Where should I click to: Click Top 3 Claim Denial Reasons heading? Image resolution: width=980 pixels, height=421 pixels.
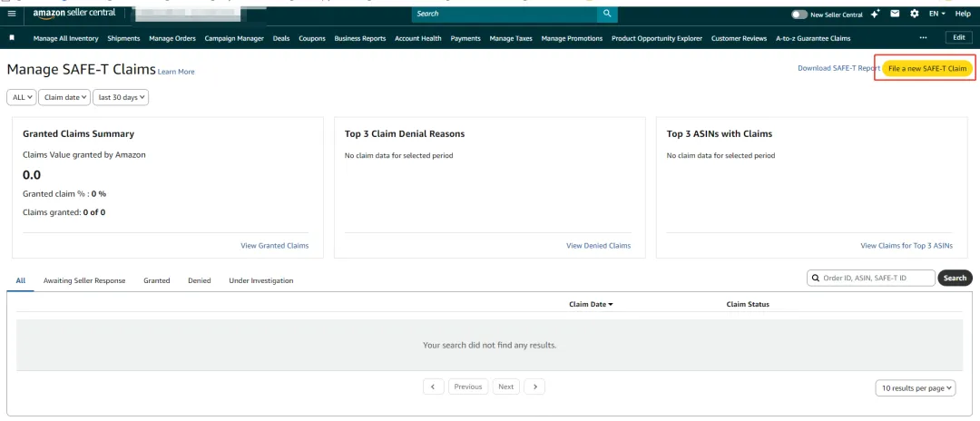coord(405,133)
